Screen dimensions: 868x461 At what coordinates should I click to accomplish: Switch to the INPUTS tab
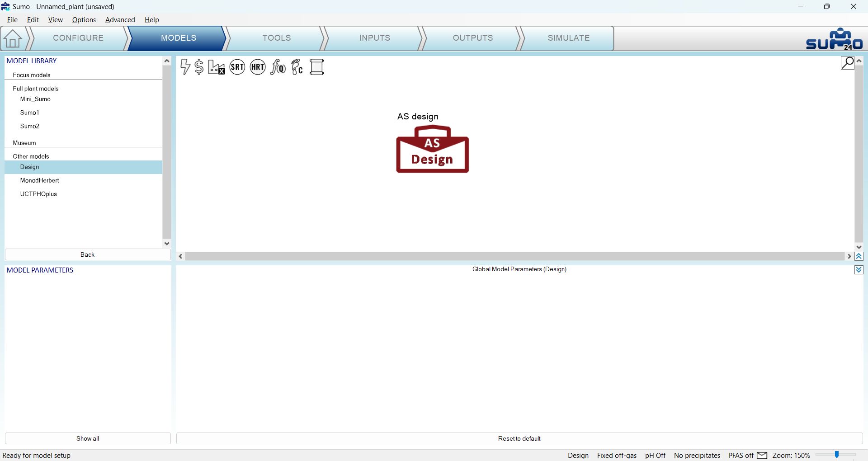tap(375, 38)
